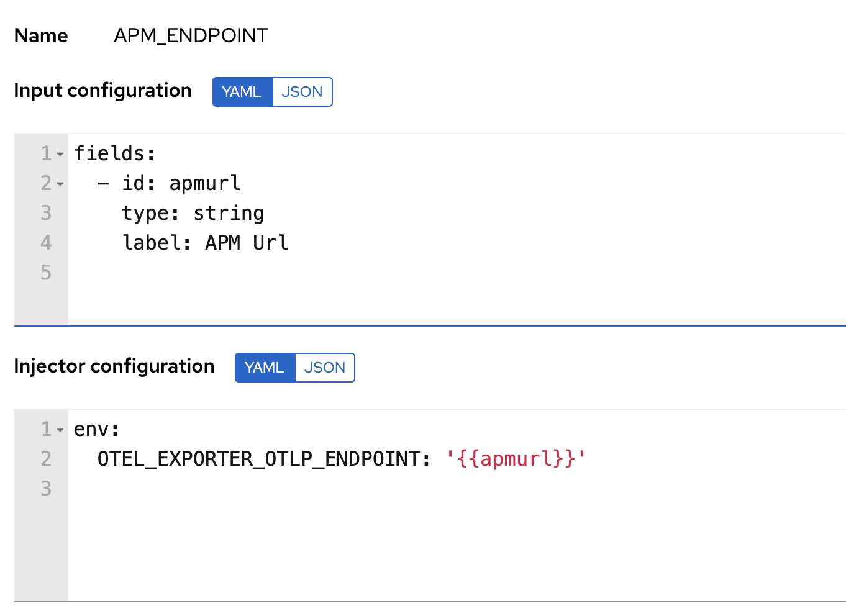Select the YAML tab for Input configuration
The height and width of the screenshot is (616, 846).
pos(243,91)
